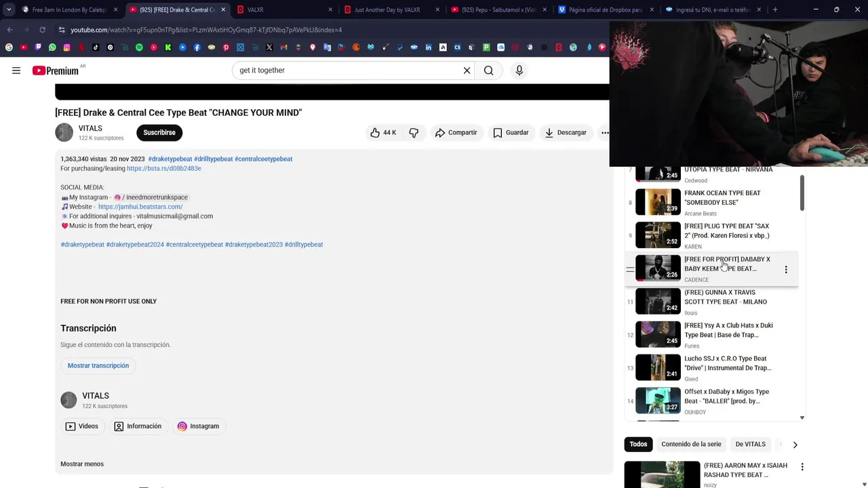
Task: Switch to VALXR browser tab
Action: tap(285, 9)
